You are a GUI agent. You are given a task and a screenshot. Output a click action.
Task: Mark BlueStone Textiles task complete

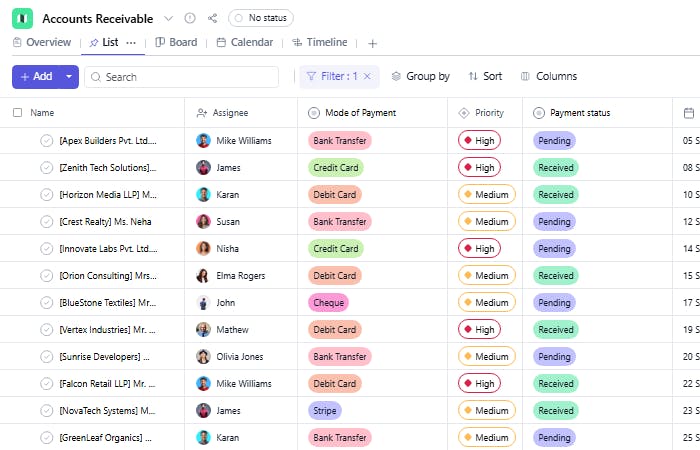click(46, 303)
